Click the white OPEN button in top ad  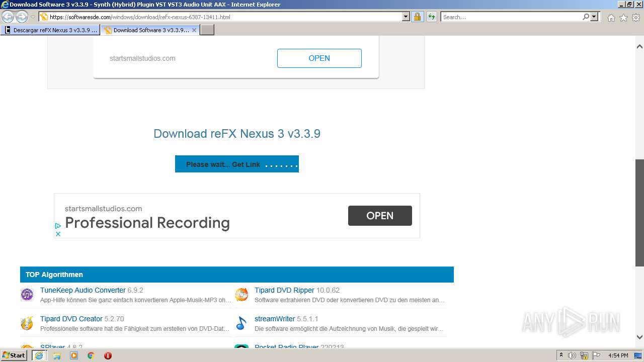point(319,58)
